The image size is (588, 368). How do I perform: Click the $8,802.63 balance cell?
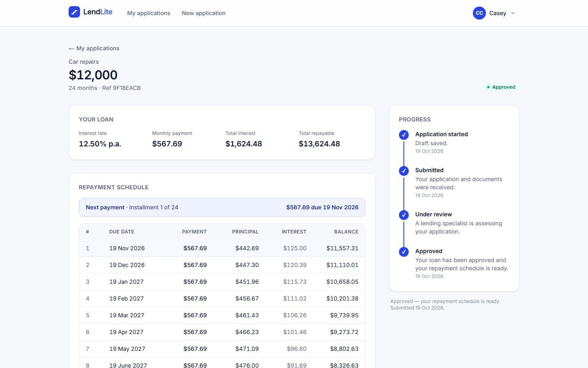pyautogui.click(x=344, y=349)
